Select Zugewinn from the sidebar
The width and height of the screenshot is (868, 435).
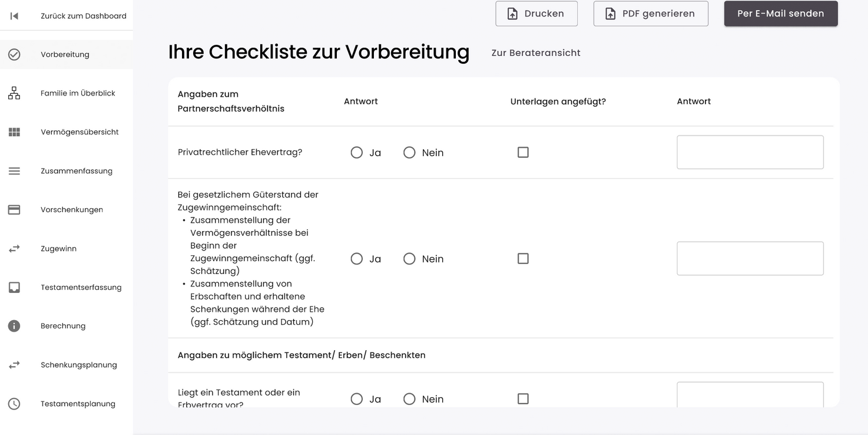click(x=67, y=249)
